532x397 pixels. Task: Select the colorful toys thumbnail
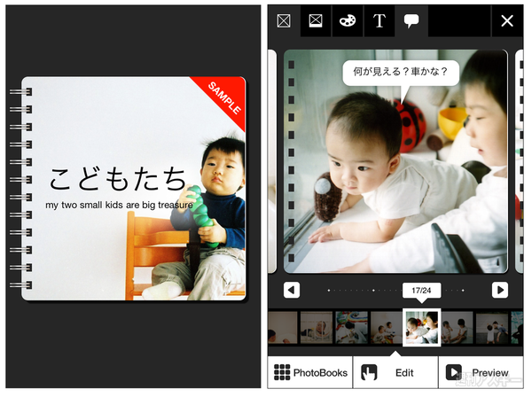click(351, 328)
